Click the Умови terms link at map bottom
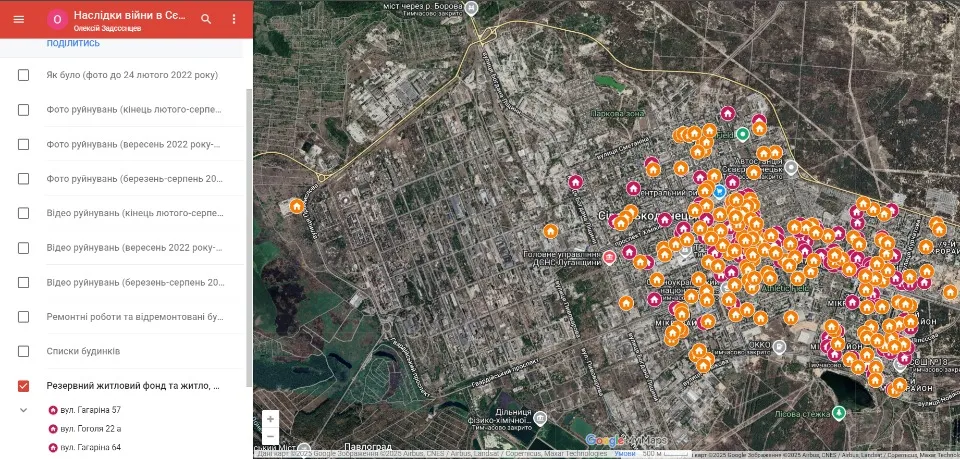This screenshot has height=459, width=960. click(x=625, y=454)
